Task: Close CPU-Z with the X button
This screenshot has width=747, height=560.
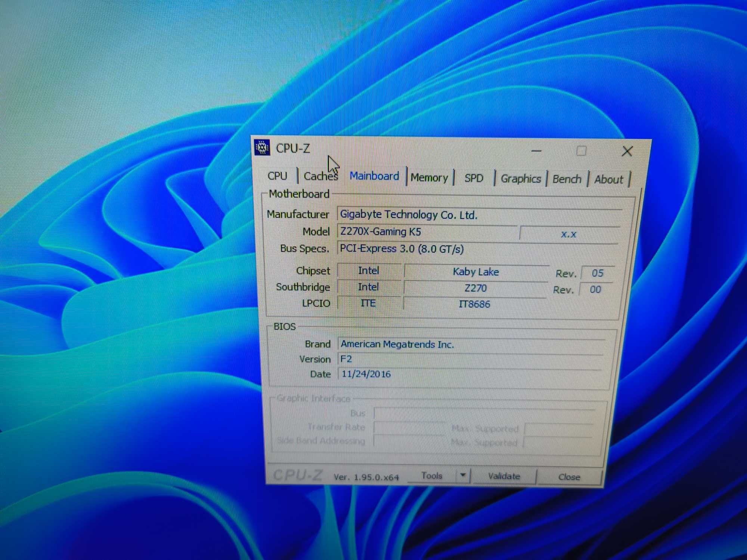Action: coord(627,151)
